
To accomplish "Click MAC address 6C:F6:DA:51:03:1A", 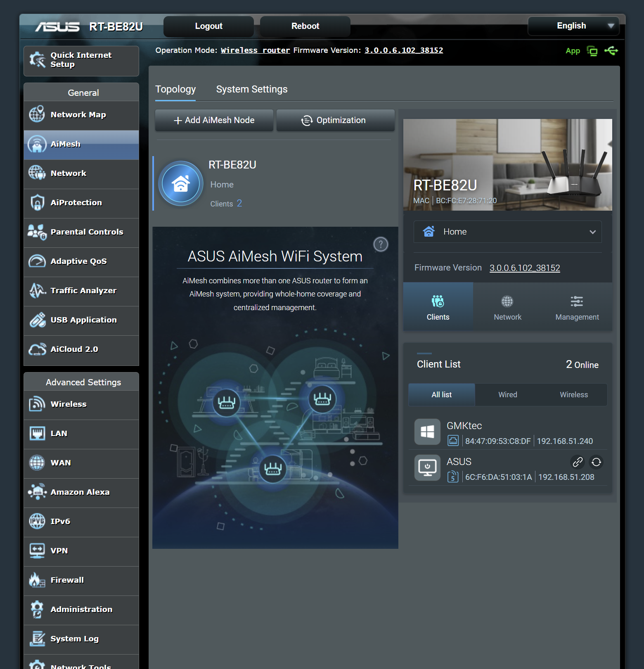I will (x=499, y=477).
